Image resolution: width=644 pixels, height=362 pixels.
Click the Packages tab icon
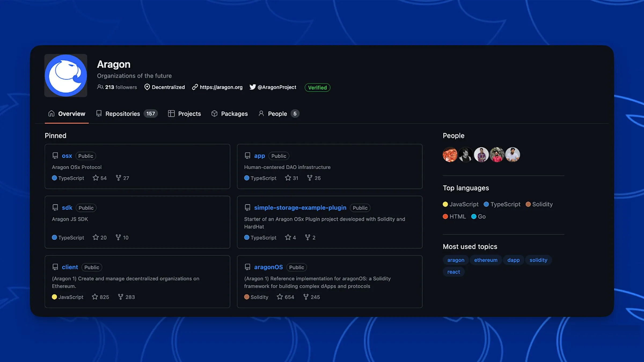[x=214, y=114]
